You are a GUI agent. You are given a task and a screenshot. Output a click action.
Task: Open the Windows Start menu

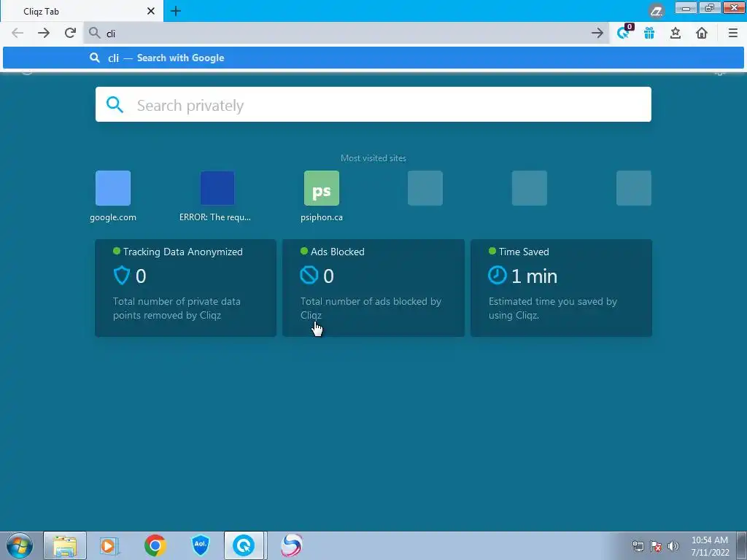click(20, 545)
